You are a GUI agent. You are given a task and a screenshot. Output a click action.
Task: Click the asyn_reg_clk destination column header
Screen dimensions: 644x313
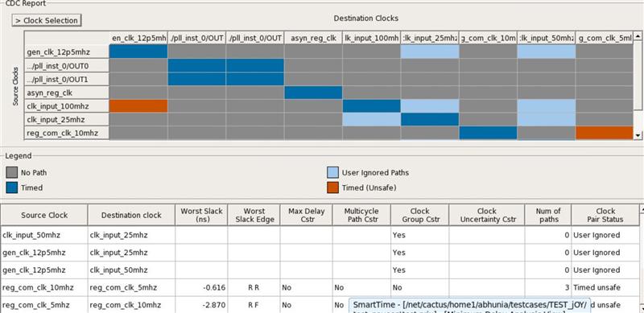point(313,38)
